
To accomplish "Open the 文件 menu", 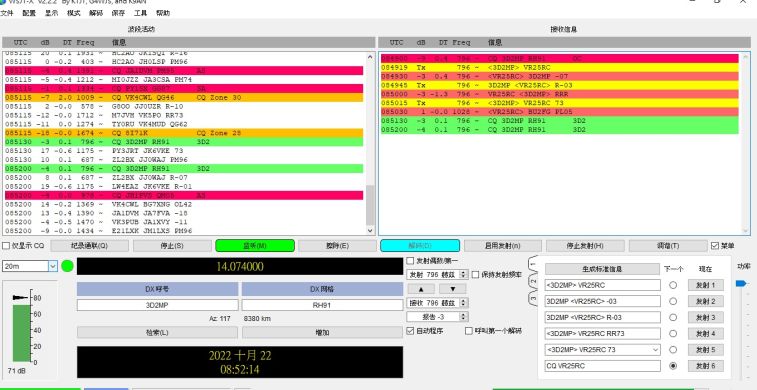I will pyautogui.click(x=6, y=13).
